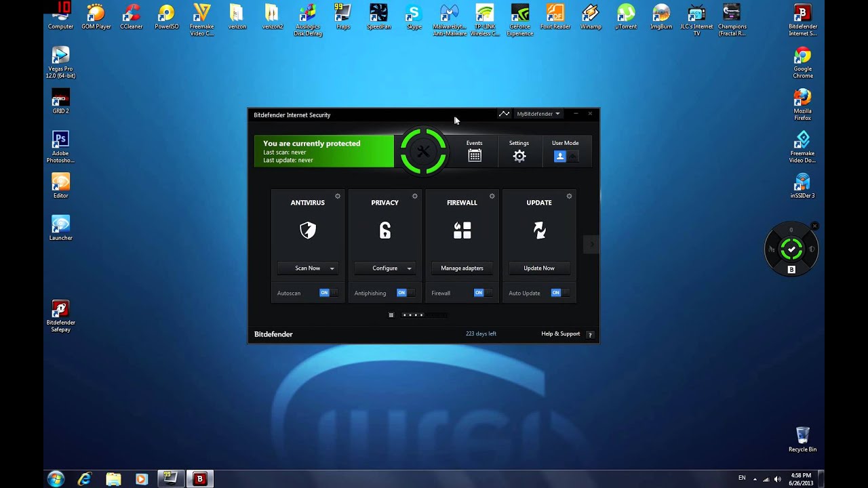Open Bitdefender Settings gear
The height and width of the screenshot is (488, 868).
519,156
